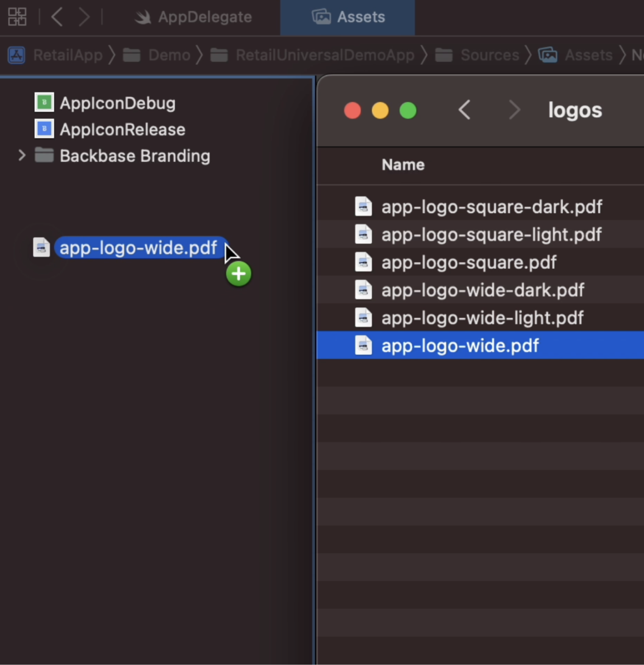The image size is (644, 665).
Task: Select the AppIconDebug icon set
Action: click(x=118, y=103)
